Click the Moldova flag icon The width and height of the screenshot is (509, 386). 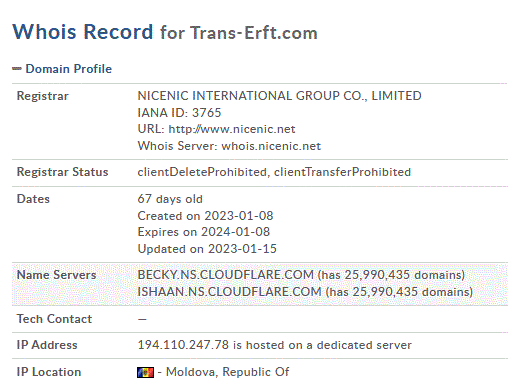[x=145, y=372]
